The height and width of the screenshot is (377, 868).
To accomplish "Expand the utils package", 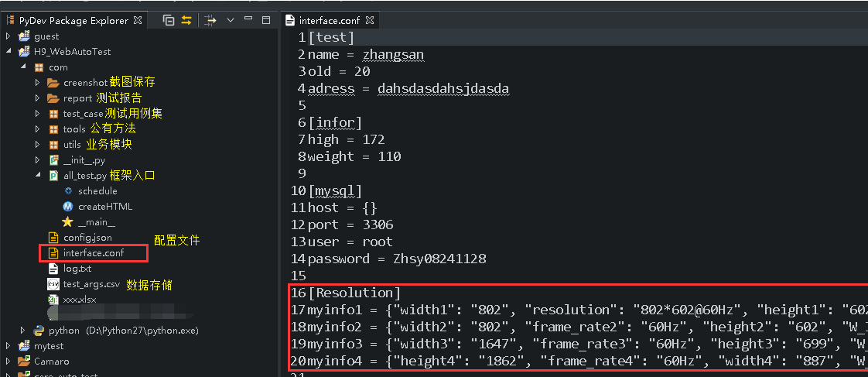I will pos(38,145).
